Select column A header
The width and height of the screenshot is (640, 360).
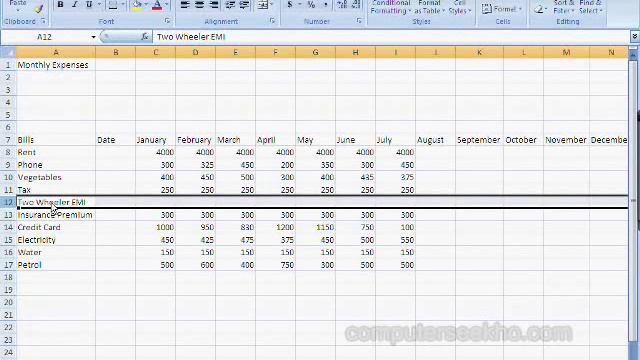pos(56,52)
